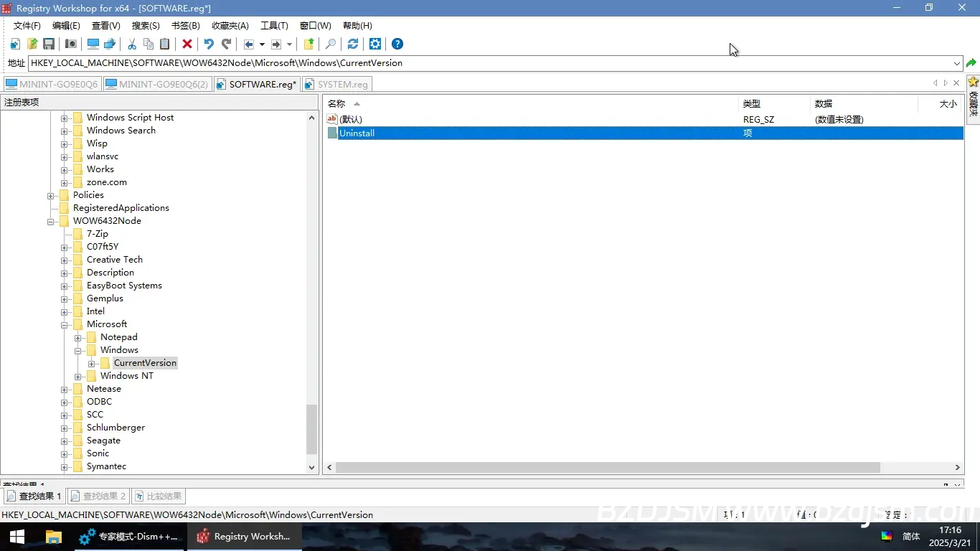Image resolution: width=980 pixels, height=551 pixels.
Task: Sort by the 数据 column header
Action: coord(864,104)
